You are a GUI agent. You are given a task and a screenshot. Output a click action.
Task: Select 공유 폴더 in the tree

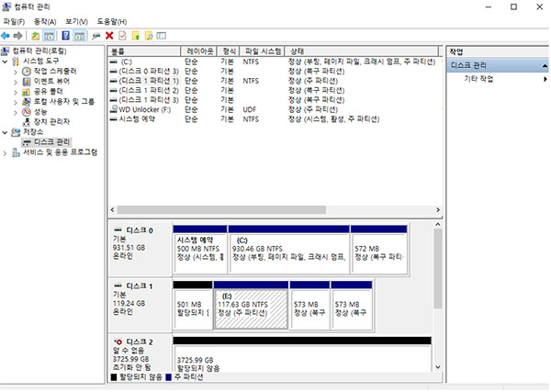click(48, 92)
